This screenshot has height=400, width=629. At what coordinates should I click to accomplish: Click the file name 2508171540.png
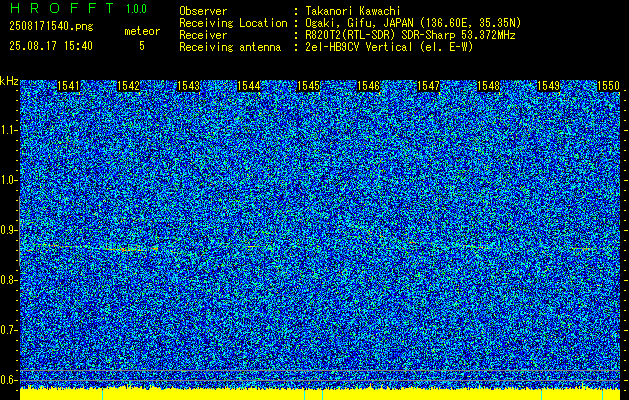coord(51,27)
